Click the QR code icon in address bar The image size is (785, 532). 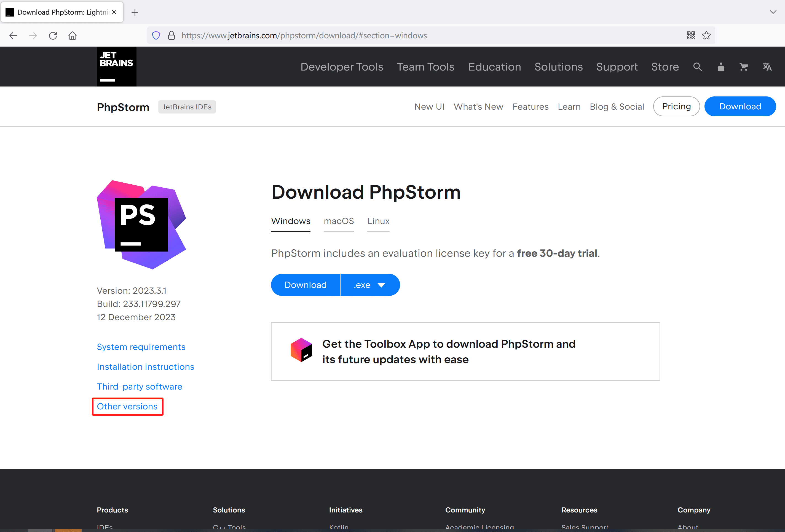[x=691, y=36]
